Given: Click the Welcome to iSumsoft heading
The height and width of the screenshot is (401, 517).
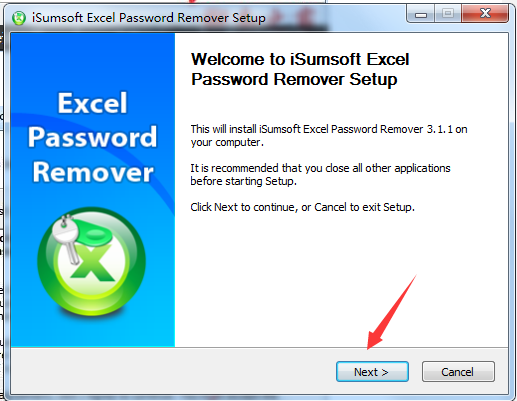Looking at the screenshot, I should (300, 69).
